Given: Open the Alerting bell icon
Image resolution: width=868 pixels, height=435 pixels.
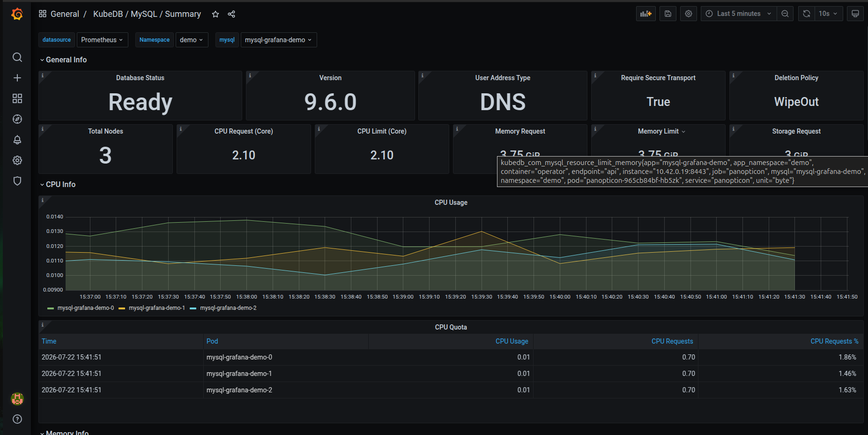Looking at the screenshot, I should coord(17,140).
